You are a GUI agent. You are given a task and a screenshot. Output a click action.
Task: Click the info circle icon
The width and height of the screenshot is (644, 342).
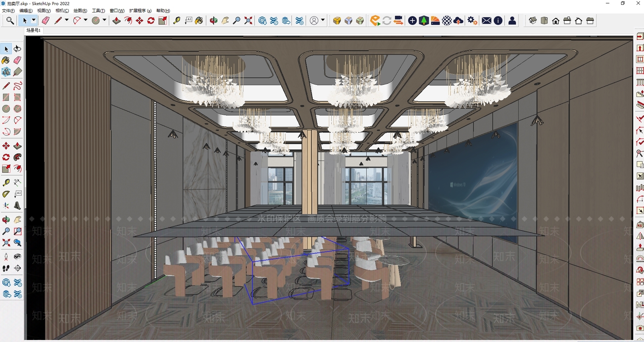498,21
